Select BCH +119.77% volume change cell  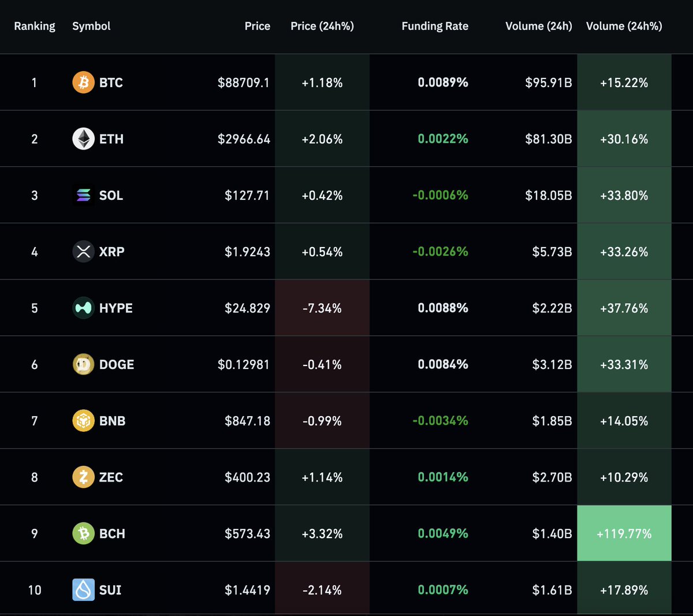(624, 533)
